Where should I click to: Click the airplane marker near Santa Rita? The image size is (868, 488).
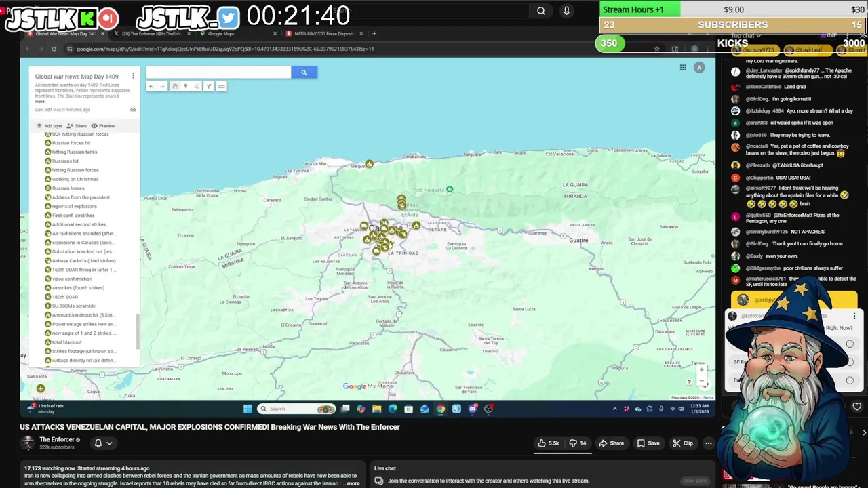pyautogui.click(x=41, y=388)
